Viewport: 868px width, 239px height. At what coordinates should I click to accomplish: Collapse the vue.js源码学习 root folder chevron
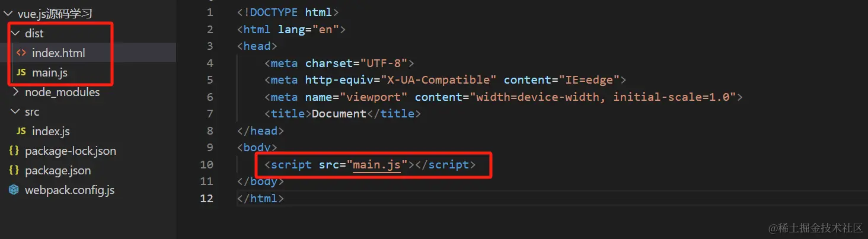[8, 14]
